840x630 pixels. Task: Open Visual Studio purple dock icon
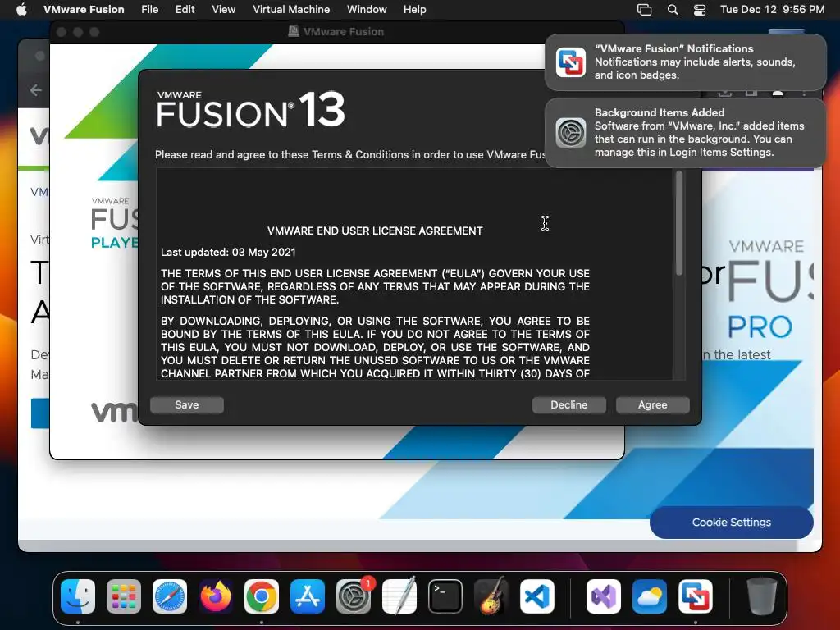pos(604,596)
